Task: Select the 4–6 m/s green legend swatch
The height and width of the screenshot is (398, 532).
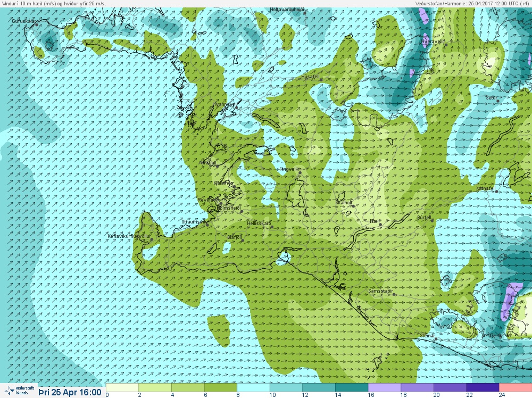Action: [188, 387]
